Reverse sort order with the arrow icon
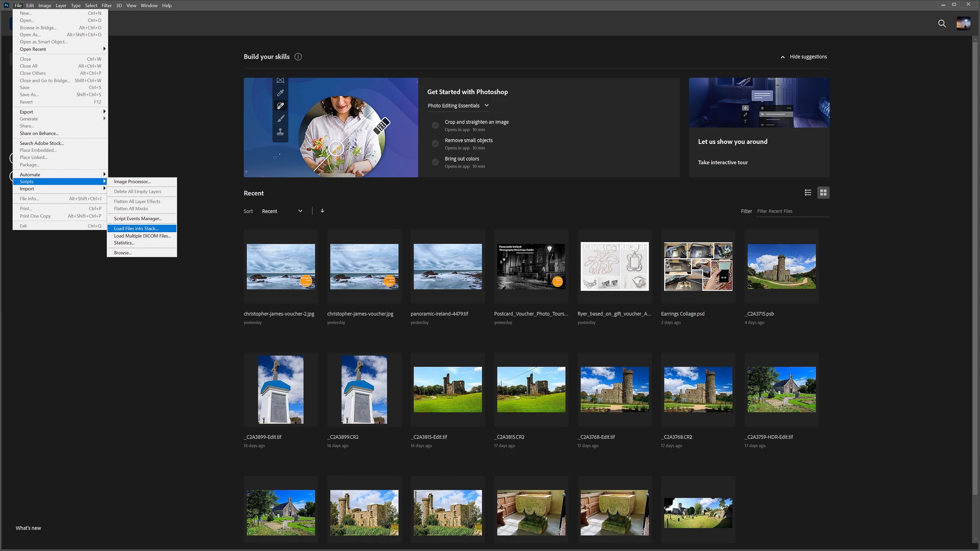980x551 pixels. 322,211
